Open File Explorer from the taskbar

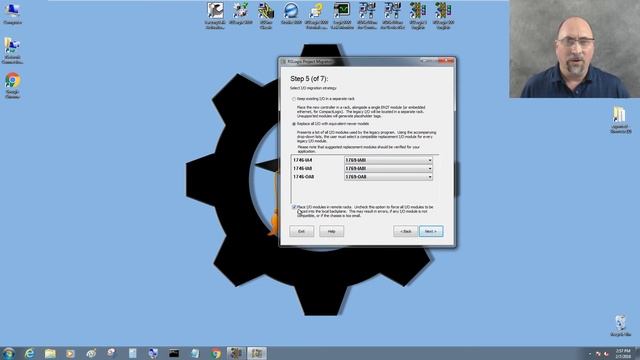click(50, 353)
